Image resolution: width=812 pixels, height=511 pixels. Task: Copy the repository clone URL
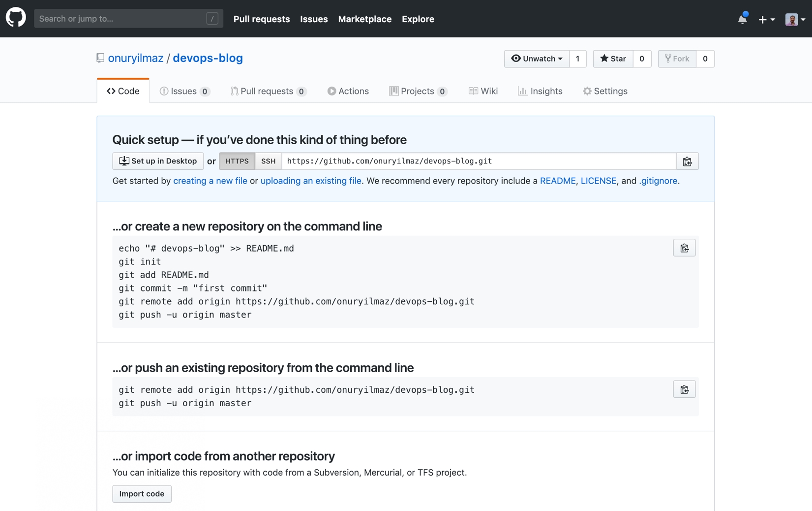[x=687, y=161]
